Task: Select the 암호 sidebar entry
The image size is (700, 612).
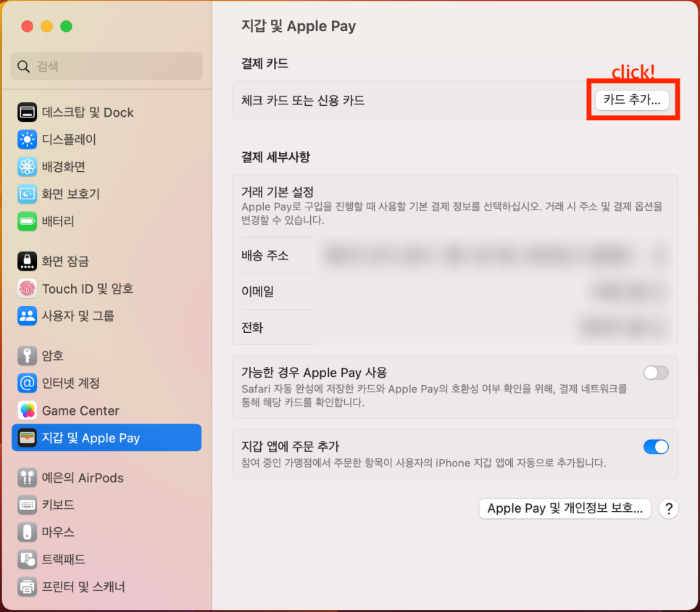Action: point(107,355)
